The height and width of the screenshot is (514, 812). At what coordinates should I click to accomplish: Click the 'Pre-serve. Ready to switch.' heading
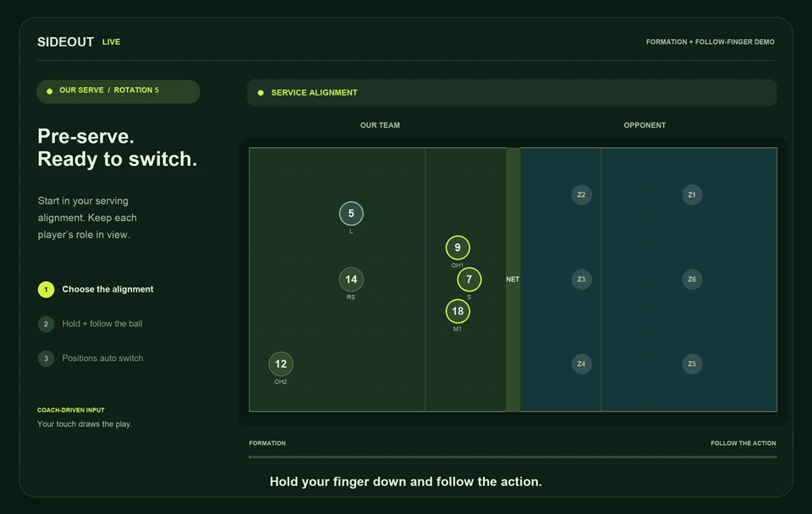tap(117, 148)
